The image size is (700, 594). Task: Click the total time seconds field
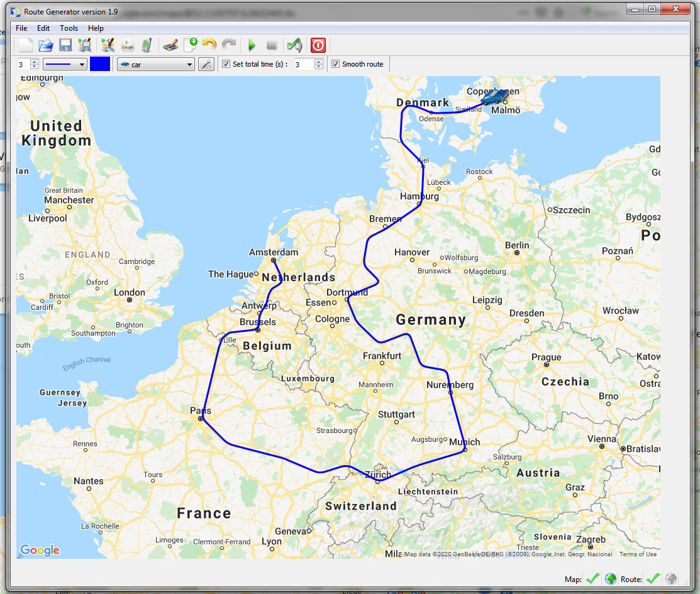pos(304,64)
